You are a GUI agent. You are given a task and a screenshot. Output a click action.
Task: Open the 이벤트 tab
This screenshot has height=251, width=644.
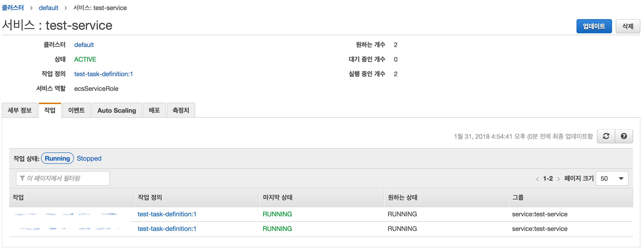click(76, 110)
